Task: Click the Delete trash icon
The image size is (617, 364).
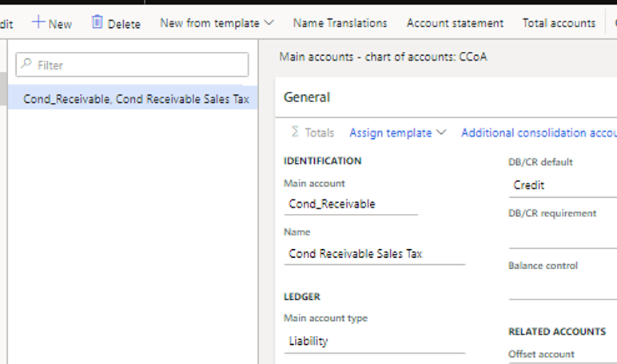Action: tap(98, 22)
